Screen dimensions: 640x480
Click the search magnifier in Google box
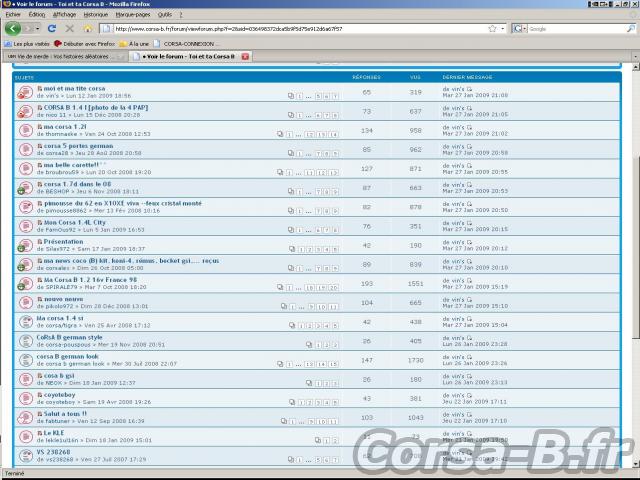(x=631, y=29)
